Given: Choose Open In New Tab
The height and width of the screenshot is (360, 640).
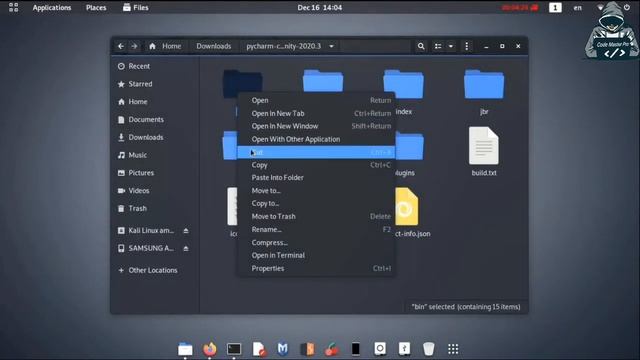Looking at the screenshot, I should [316, 113].
